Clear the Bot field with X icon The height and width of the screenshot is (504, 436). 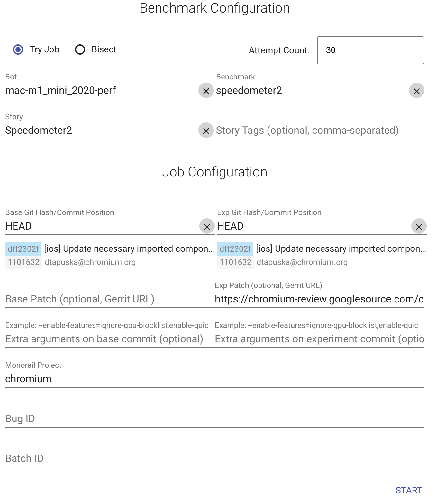coord(206,91)
